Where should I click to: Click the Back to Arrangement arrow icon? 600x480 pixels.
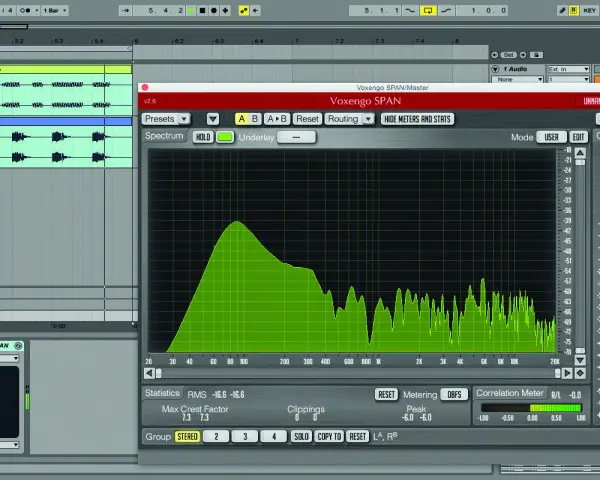tap(256, 10)
